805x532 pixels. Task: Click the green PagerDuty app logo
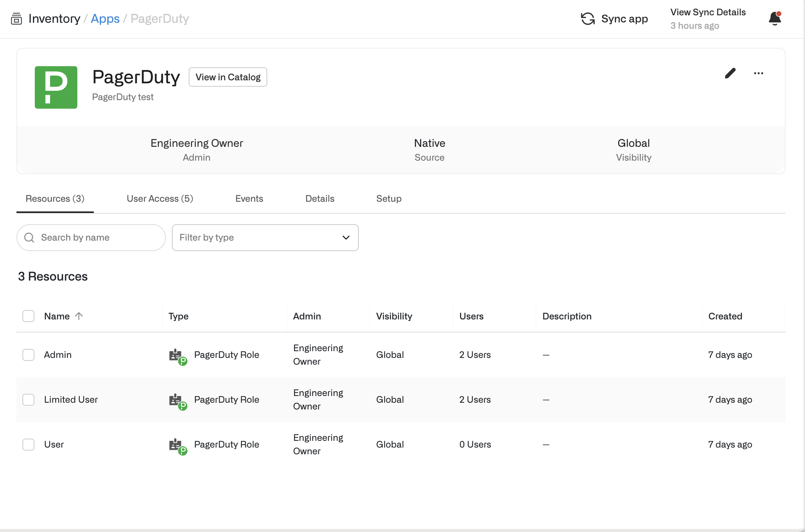tap(56, 87)
